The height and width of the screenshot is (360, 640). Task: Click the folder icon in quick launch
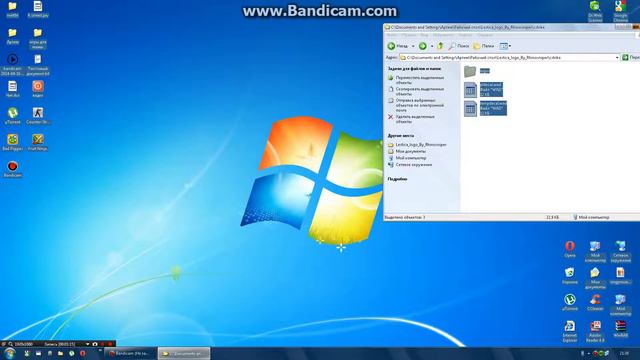[60, 353]
